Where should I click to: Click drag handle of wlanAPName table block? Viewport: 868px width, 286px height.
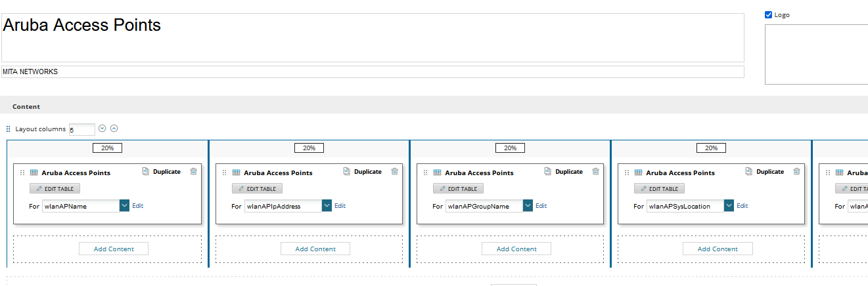pos(22,173)
